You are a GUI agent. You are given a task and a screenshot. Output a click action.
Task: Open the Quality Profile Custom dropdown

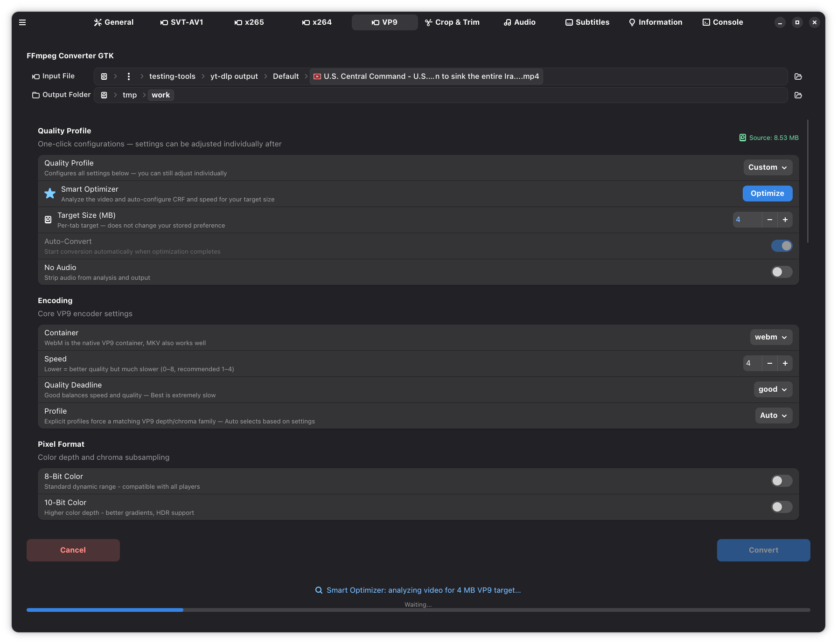tap(767, 167)
